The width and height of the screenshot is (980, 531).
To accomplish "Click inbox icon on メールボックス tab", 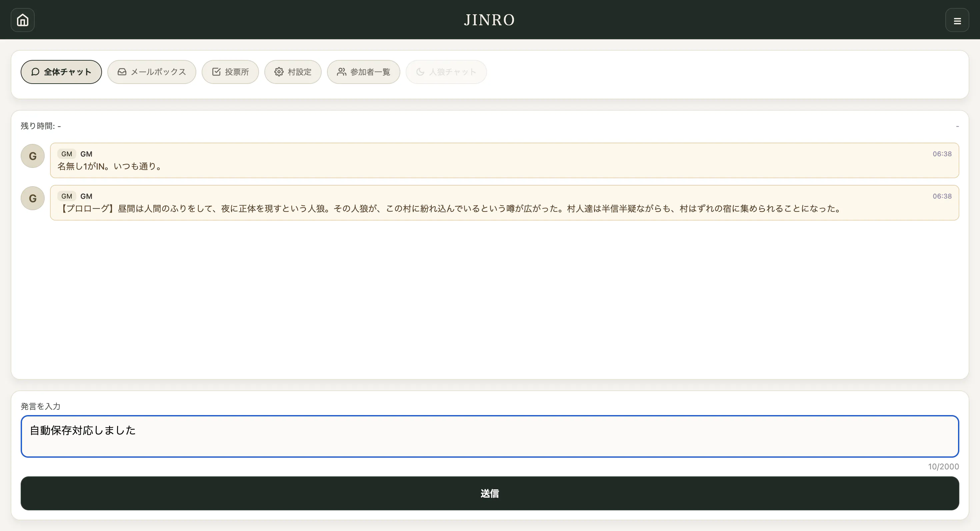I will click(x=122, y=72).
